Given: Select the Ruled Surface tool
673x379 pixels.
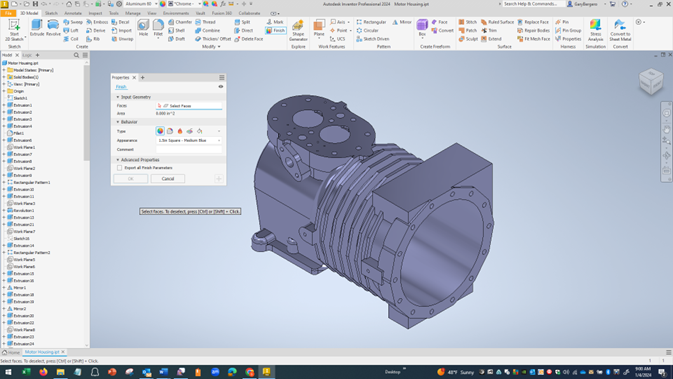Looking at the screenshot, I should pos(497,22).
